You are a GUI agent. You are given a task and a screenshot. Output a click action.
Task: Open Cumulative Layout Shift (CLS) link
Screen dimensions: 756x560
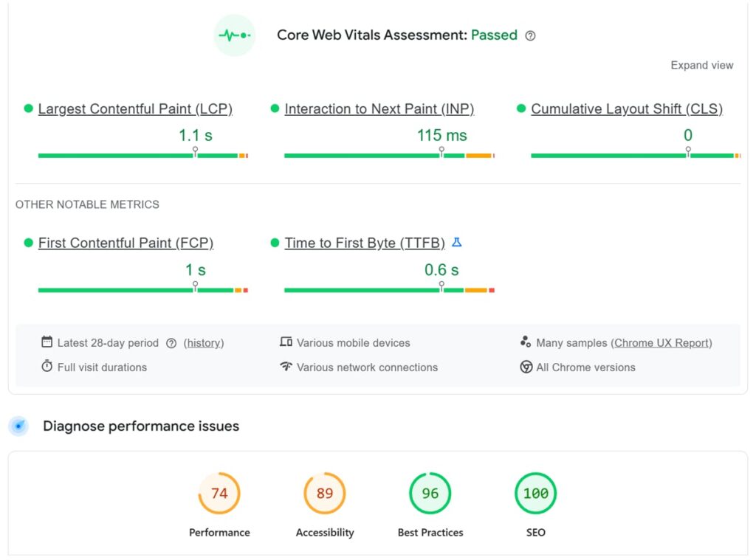tap(626, 109)
